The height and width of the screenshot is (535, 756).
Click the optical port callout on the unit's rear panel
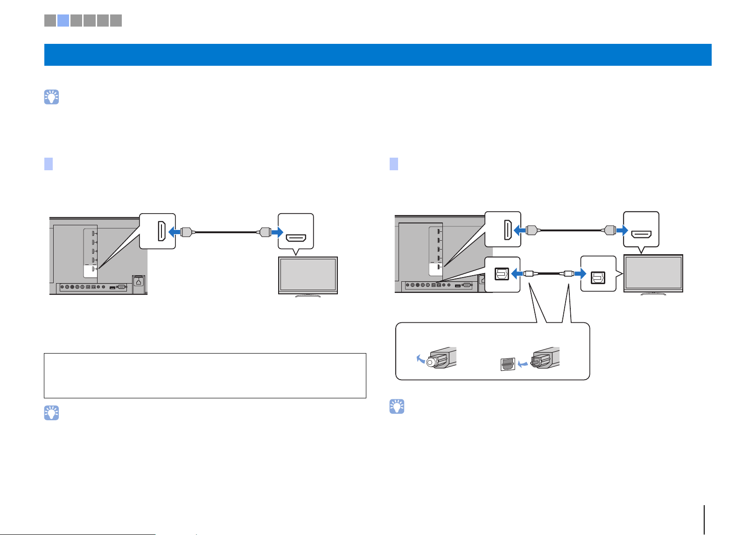pos(502,275)
